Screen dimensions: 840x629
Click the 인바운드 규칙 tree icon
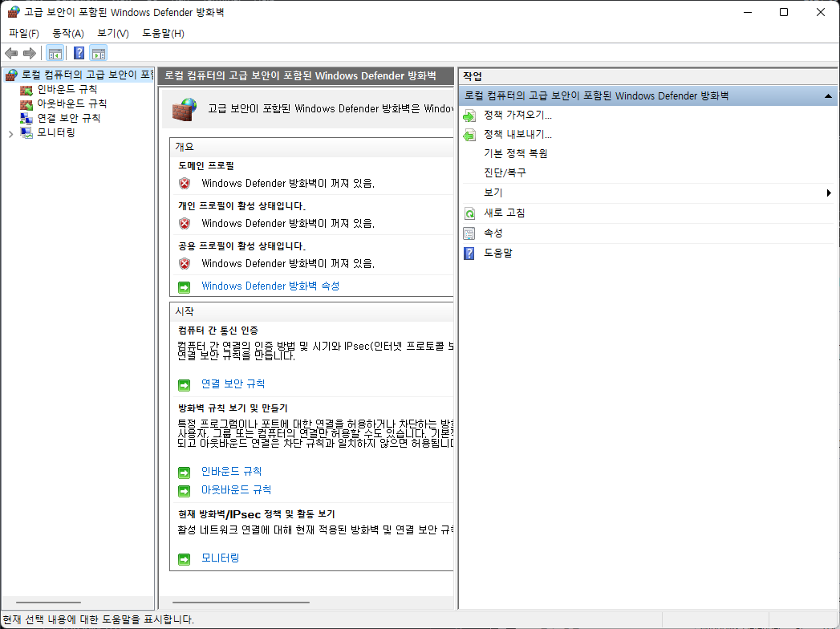[x=26, y=90]
